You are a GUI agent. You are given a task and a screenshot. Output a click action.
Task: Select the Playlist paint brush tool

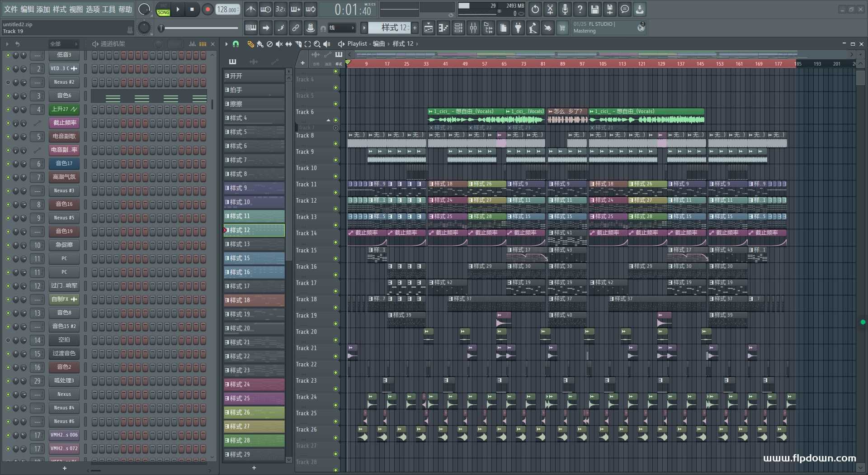point(260,44)
